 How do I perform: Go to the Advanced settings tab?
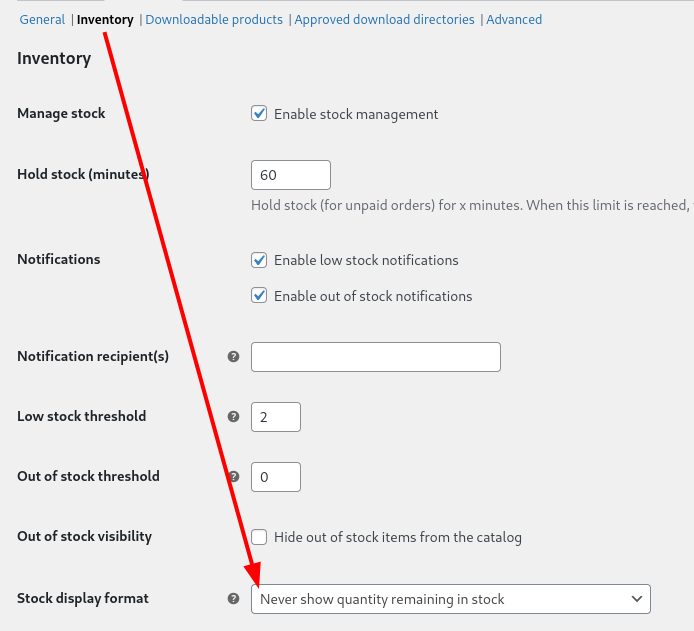[x=514, y=19]
